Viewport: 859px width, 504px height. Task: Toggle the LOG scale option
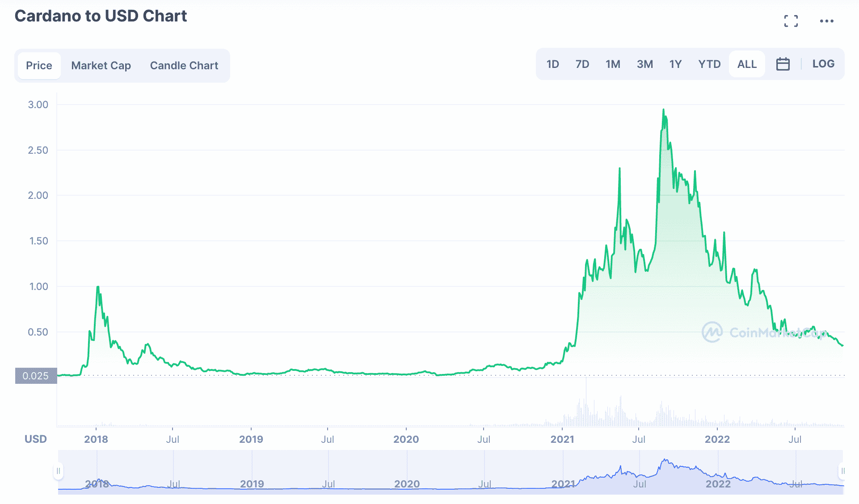click(823, 64)
